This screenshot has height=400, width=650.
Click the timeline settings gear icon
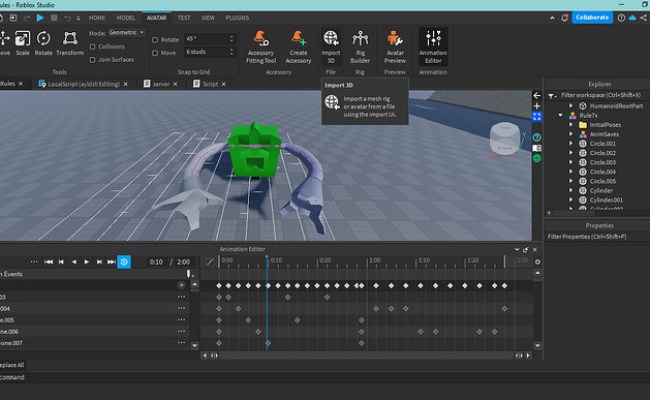(x=538, y=262)
